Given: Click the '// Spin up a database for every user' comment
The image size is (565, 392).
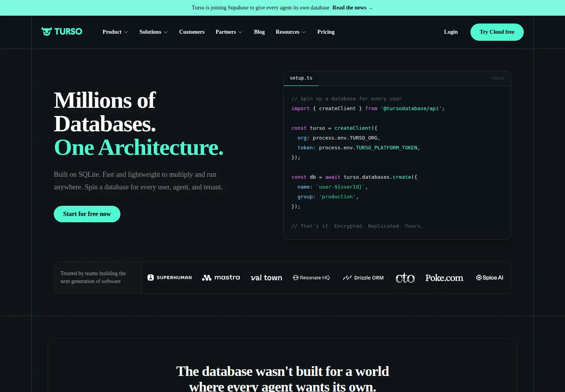Looking at the screenshot, I should tap(346, 99).
